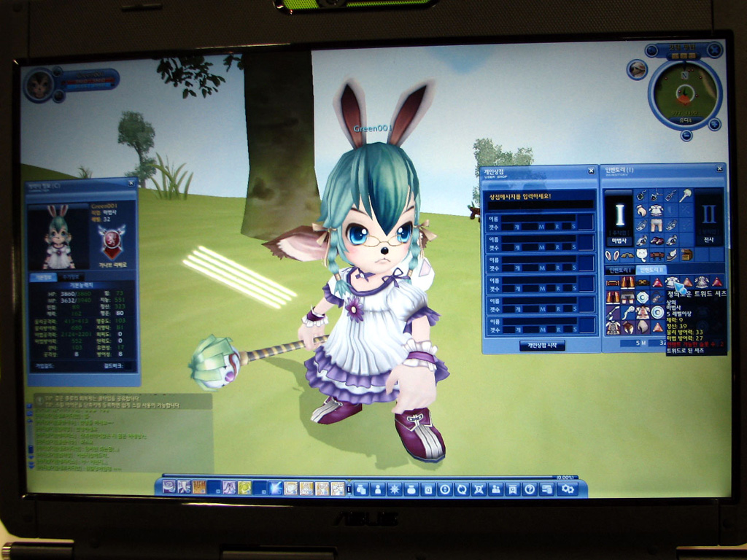Open the two-people party icon
Viewport: 747px width, 560px height.
[x=496, y=489]
